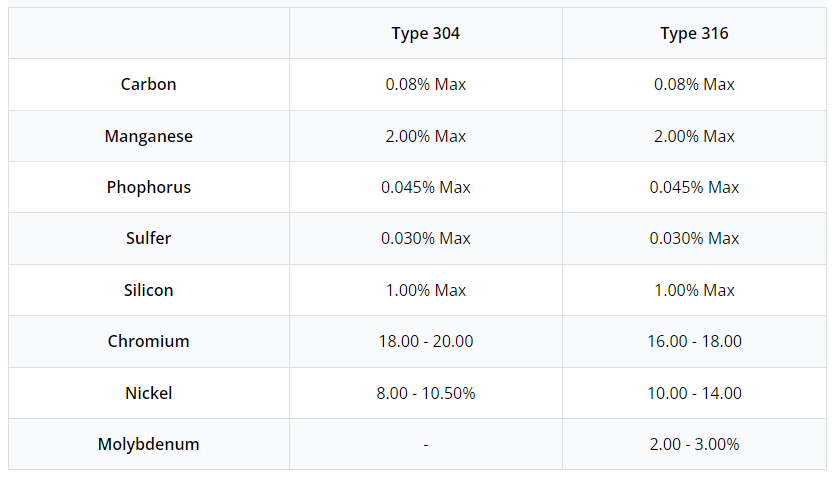
Task: Click the Type 304 column header
Action: tap(425, 34)
